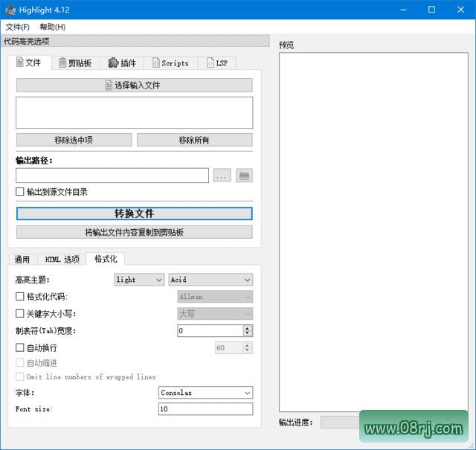Focus the 输出路径 text field
Screen dimensions: 476x450
point(112,176)
